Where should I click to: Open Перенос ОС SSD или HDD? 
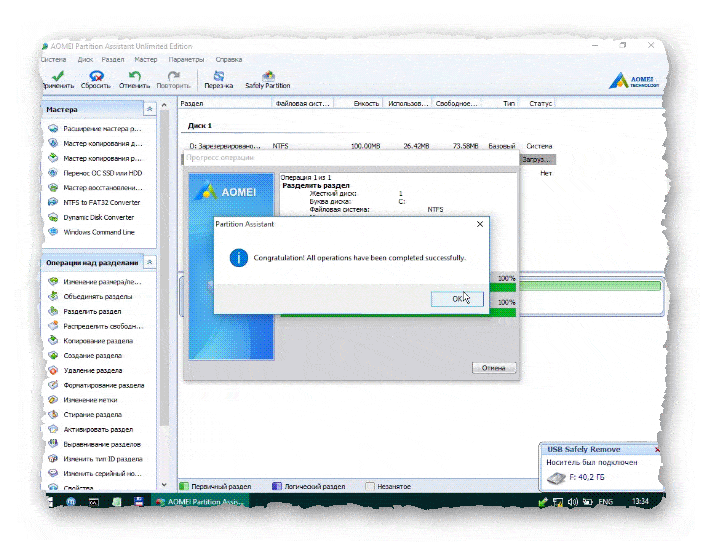(x=95, y=173)
